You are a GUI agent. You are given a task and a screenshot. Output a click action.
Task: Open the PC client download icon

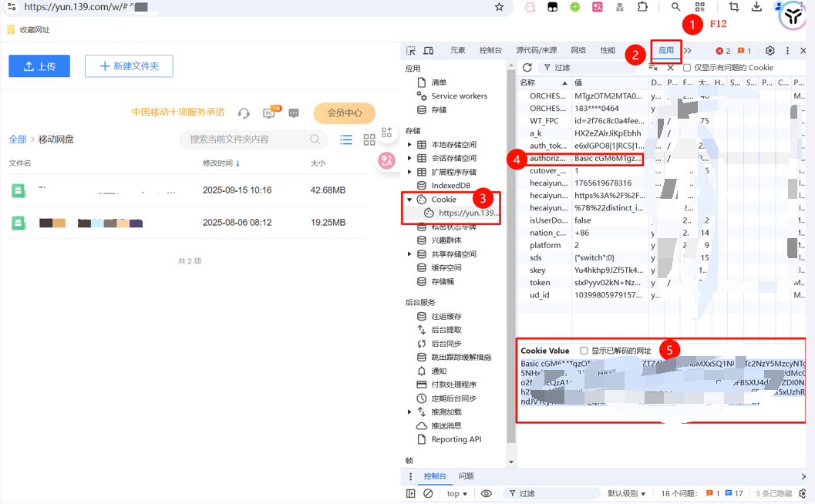tap(271, 112)
